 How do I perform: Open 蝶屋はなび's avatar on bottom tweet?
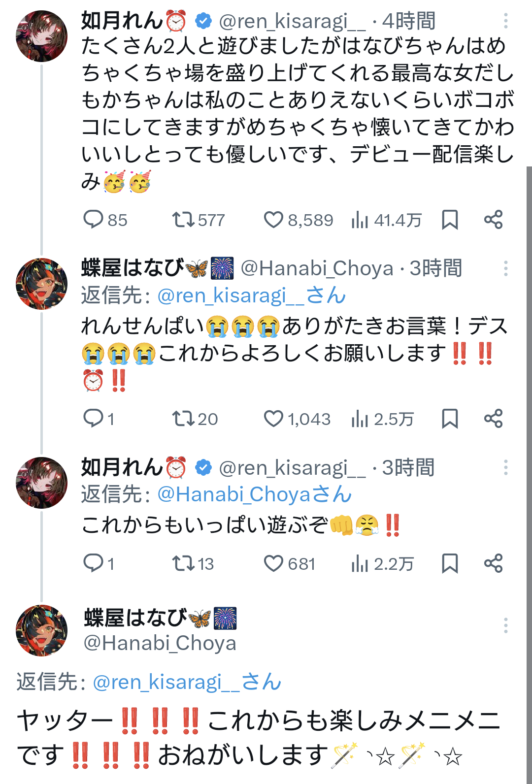tap(42, 630)
